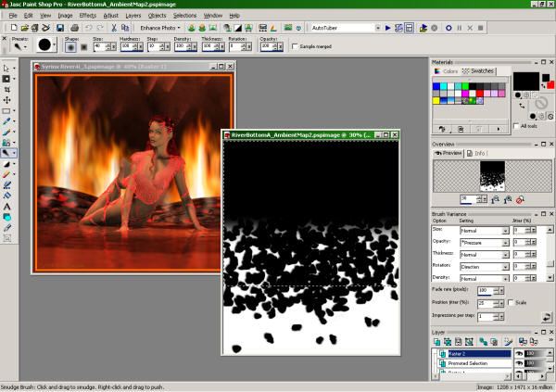
Task: Zoom in using Overview palette magnifier plus icon
Action: (508, 200)
